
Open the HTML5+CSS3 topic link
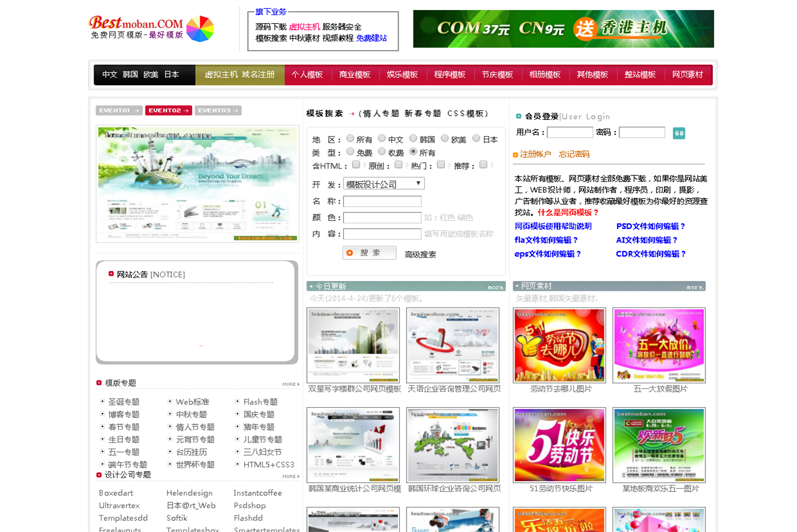tap(269, 465)
